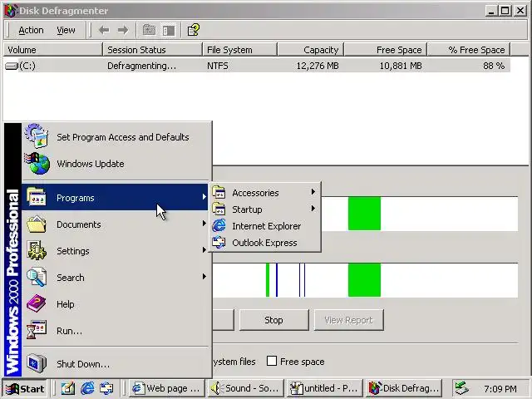Sort by Session Status column header
The height and width of the screenshot is (399, 532).
152,50
